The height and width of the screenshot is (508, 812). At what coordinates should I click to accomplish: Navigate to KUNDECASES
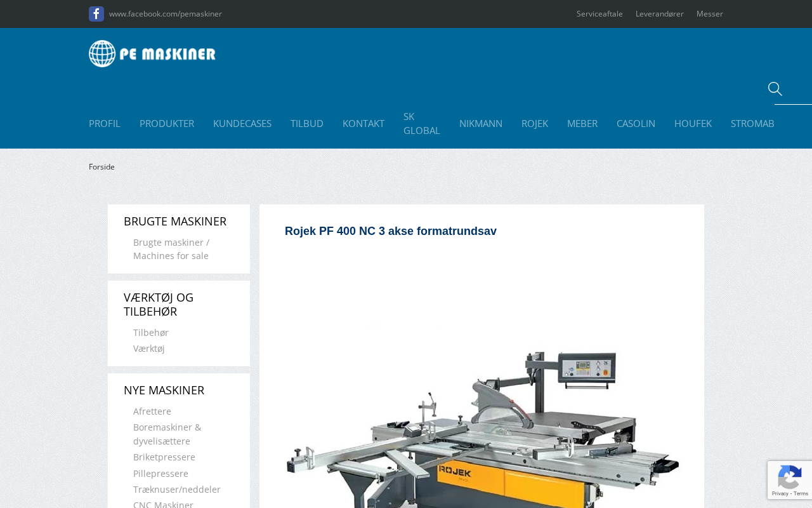point(242,123)
